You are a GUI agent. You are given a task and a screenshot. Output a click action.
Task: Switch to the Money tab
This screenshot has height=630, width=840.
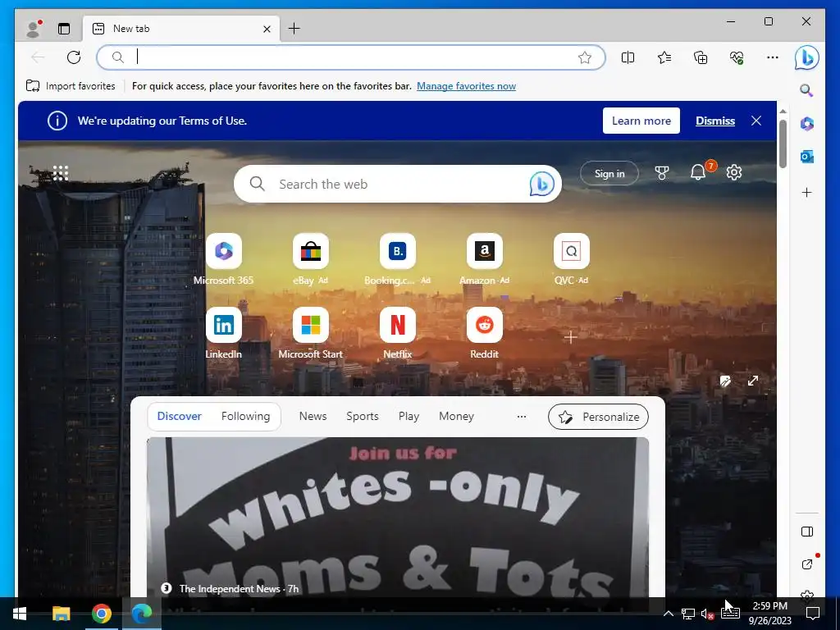point(456,416)
